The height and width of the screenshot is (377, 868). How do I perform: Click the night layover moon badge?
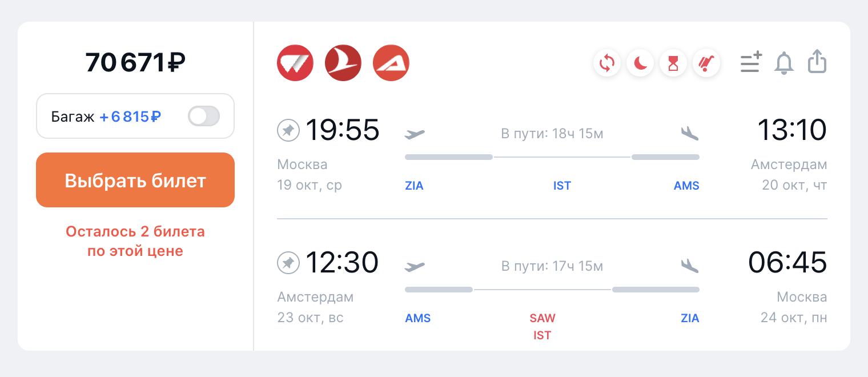640,63
